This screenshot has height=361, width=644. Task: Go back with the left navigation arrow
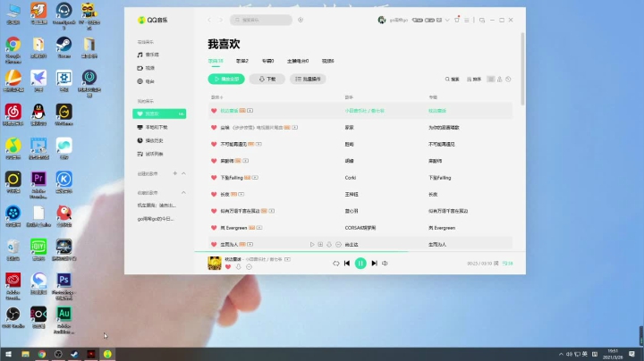pos(209,20)
